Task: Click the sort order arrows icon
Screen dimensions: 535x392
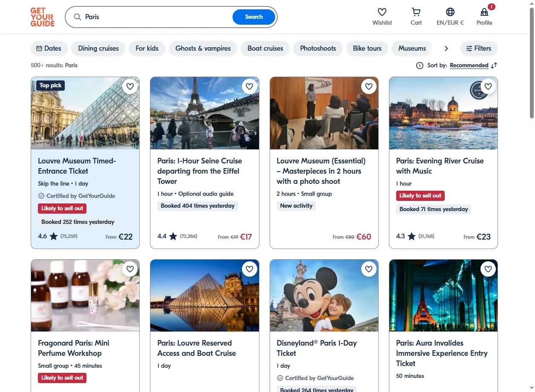Action: [x=494, y=65]
